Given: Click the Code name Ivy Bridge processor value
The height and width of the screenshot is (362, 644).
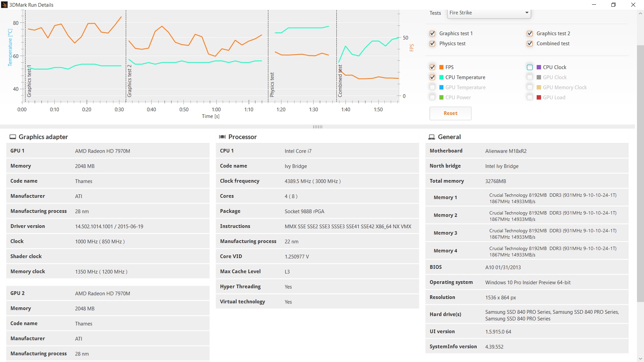Looking at the screenshot, I should (x=296, y=166).
